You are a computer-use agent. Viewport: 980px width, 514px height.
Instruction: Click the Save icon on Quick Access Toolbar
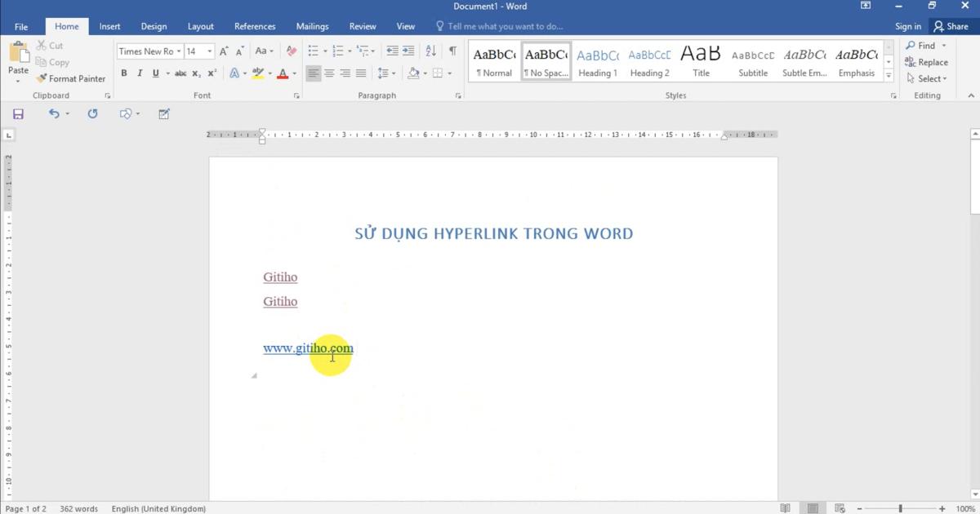coord(18,113)
